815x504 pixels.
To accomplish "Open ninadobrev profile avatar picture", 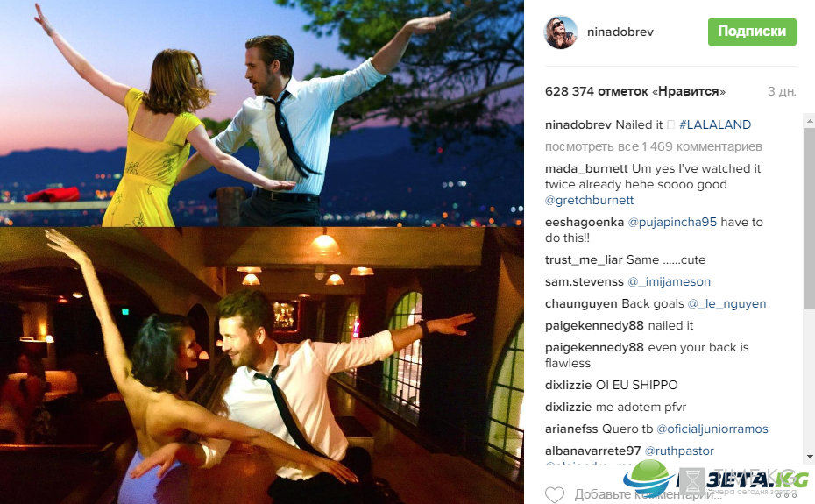I will pos(561,32).
